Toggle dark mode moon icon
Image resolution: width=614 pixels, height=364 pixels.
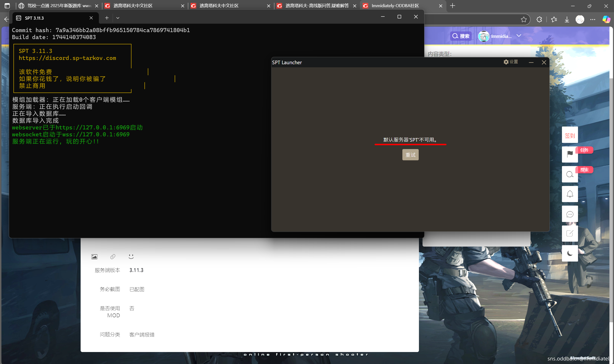point(570,253)
